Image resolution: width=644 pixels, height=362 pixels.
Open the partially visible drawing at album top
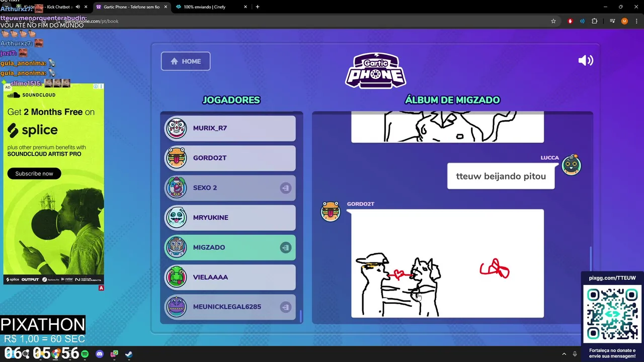click(447, 127)
